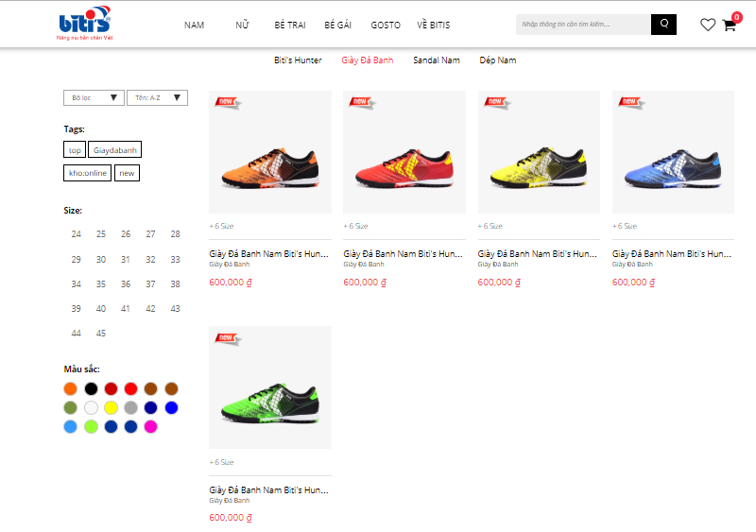The width and height of the screenshot is (756, 532).
Task: Select size 36
Action: tap(126, 284)
